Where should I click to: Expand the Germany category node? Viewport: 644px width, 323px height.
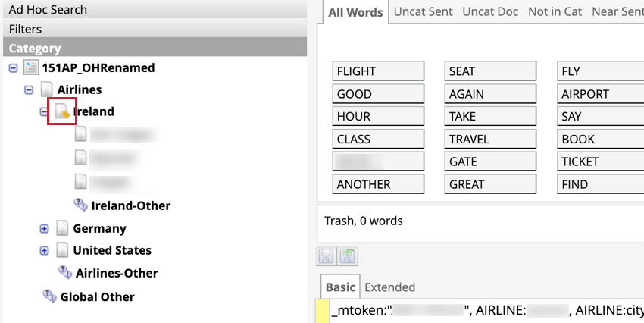tap(44, 228)
